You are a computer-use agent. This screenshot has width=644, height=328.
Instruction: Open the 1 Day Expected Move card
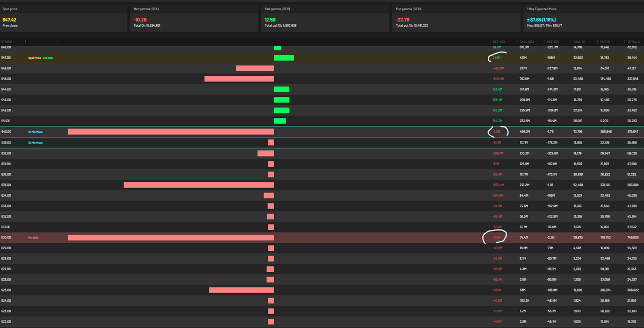point(584,18)
